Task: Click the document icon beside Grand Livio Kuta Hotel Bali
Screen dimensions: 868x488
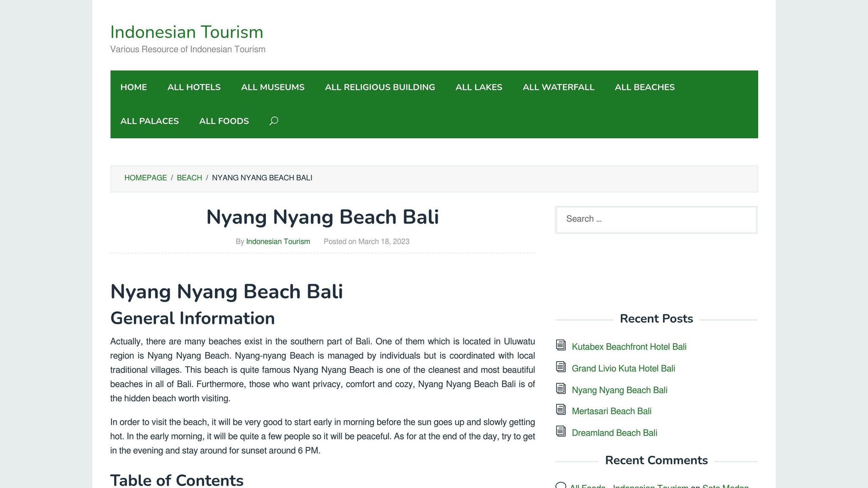Action: 561,368
